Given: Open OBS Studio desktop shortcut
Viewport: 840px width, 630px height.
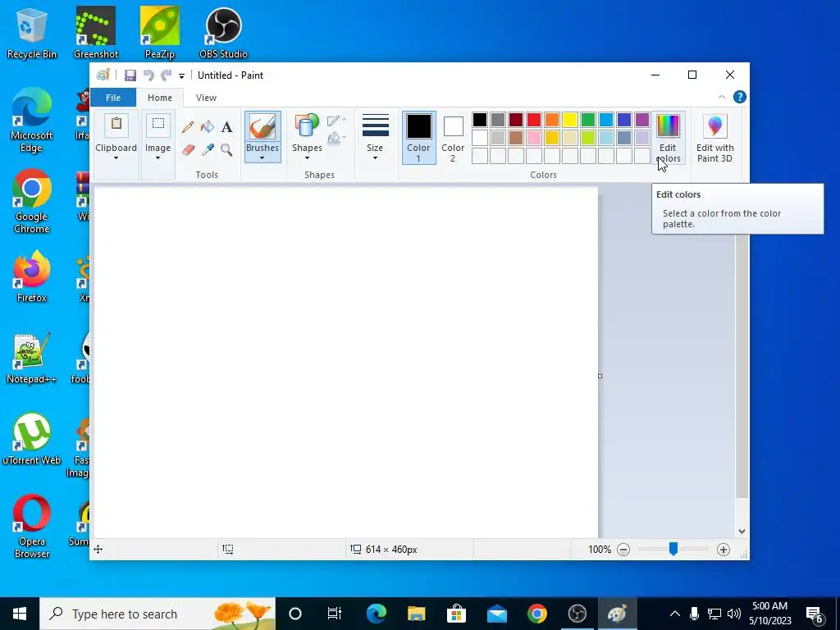Looking at the screenshot, I should (223, 33).
